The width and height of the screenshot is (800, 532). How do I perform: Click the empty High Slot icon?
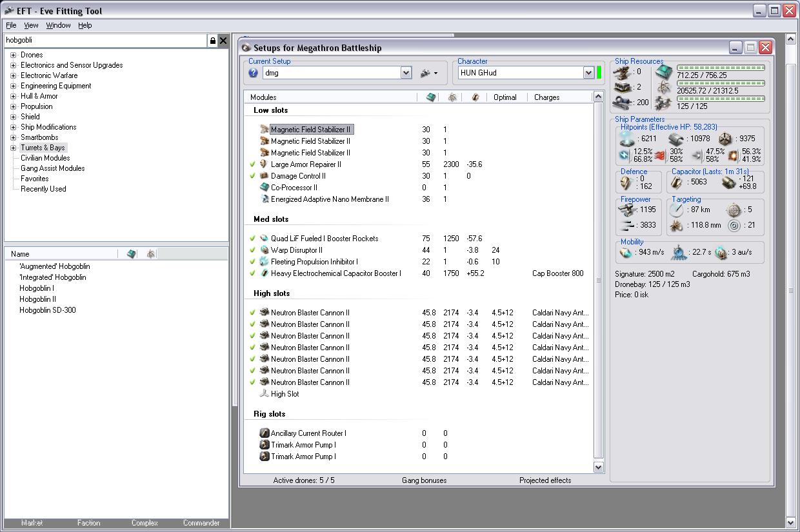[x=264, y=394]
